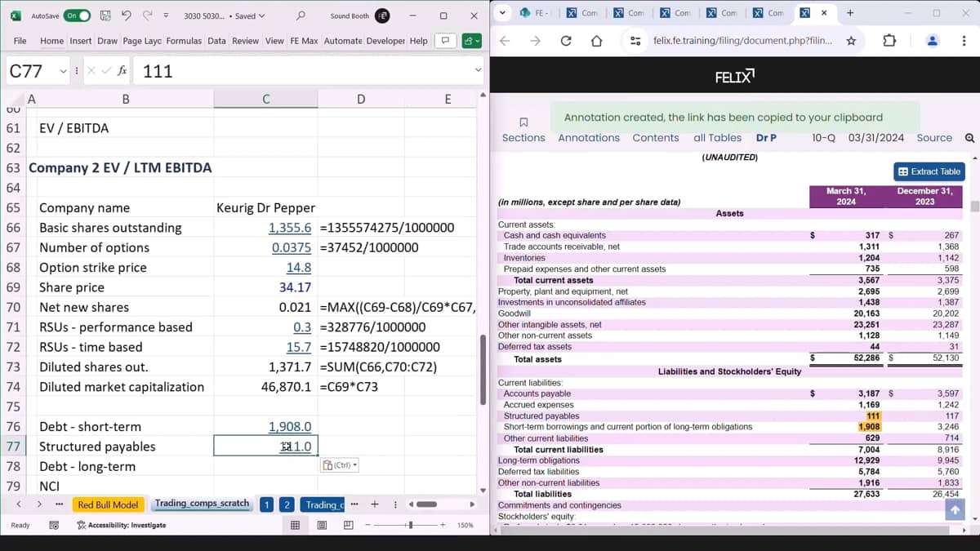Open the Red Bull Model sheet tab
The image size is (980, 551).
pyautogui.click(x=108, y=504)
